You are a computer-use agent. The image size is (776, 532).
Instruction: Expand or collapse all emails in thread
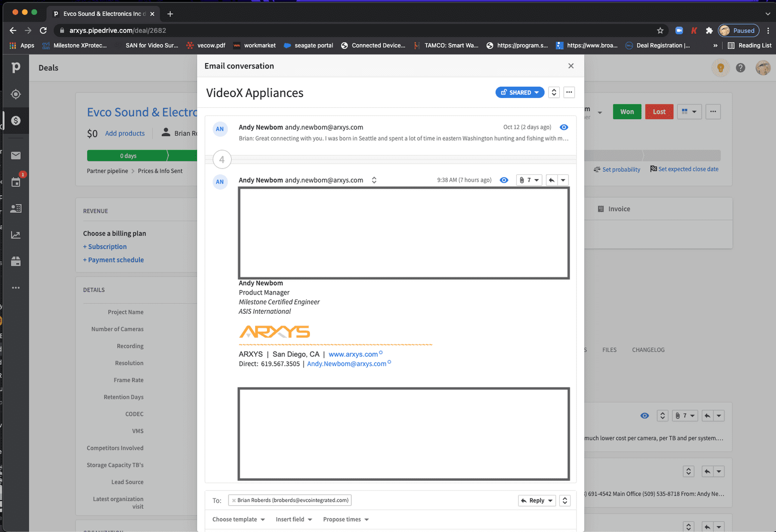pyautogui.click(x=554, y=92)
